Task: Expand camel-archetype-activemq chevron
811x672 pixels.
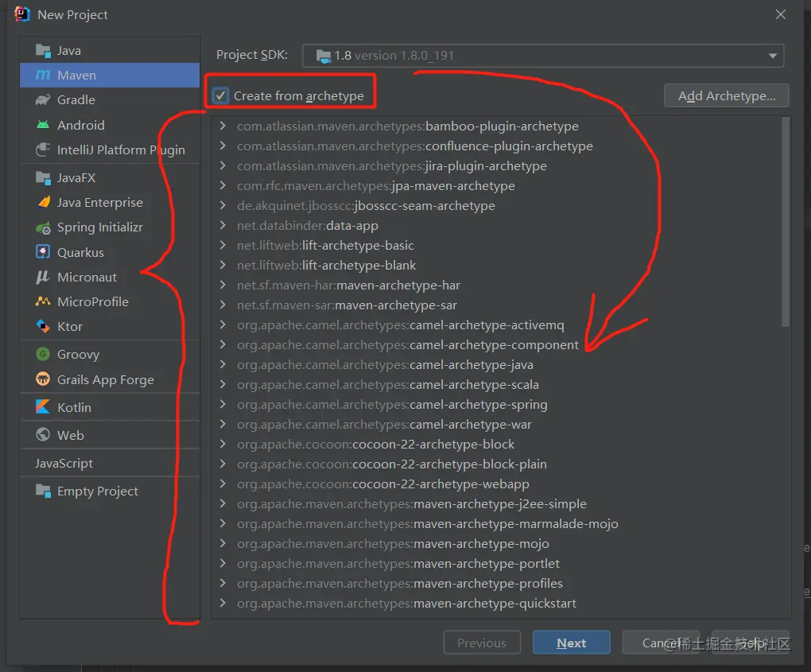Action: [223, 325]
